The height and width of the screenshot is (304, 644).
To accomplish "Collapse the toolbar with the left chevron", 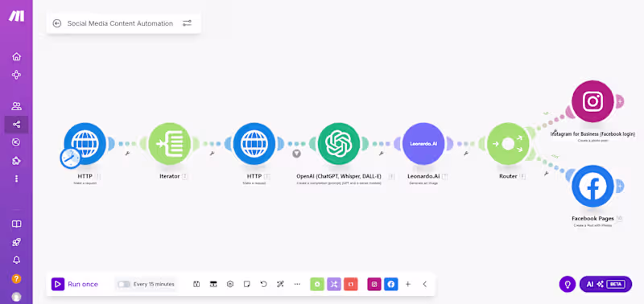I will coord(425,284).
